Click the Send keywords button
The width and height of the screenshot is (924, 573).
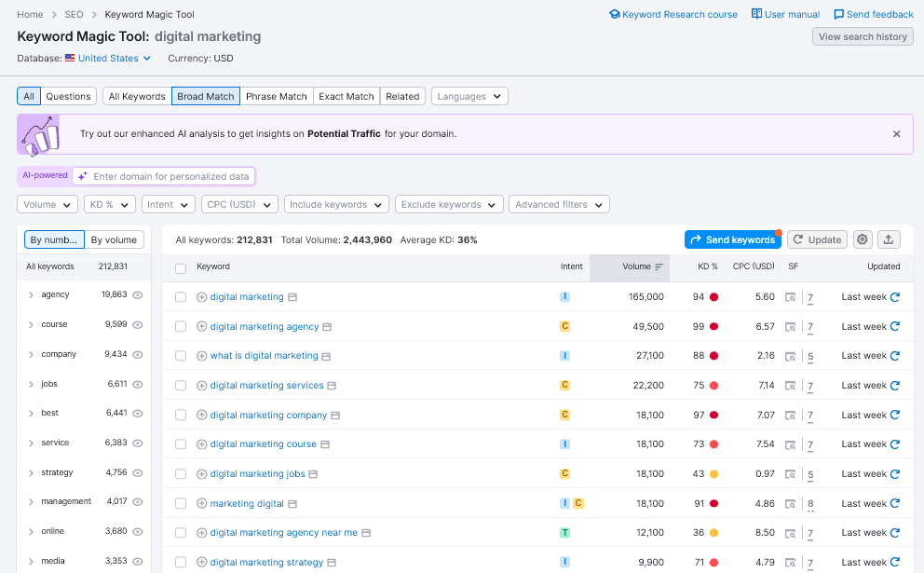732,239
